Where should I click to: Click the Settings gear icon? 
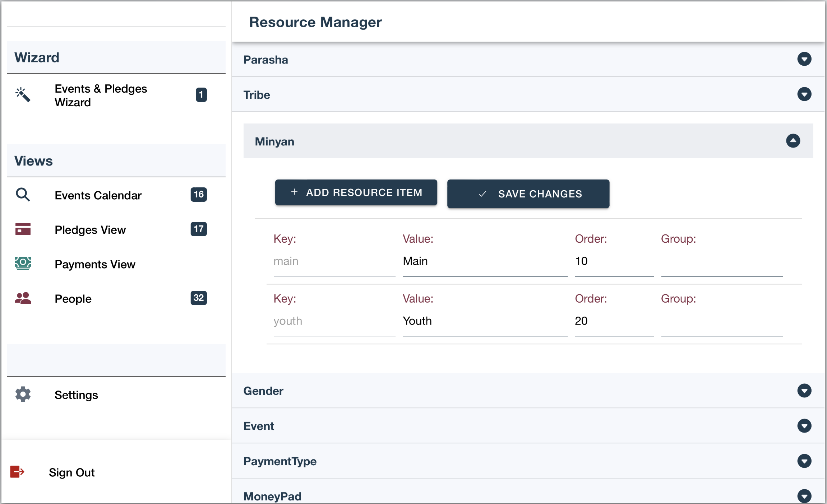(23, 394)
